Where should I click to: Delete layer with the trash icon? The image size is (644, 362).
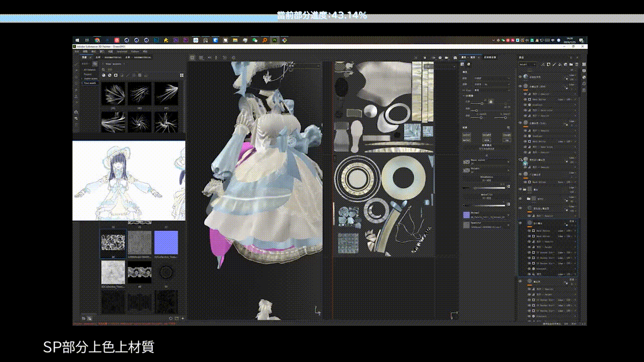pos(577,64)
